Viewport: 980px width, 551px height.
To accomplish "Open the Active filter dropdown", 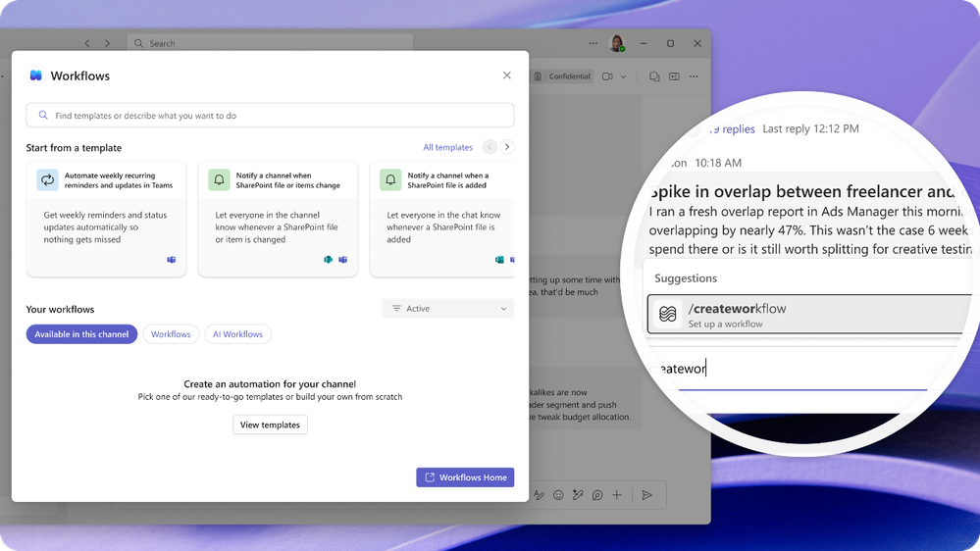I will [x=448, y=309].
